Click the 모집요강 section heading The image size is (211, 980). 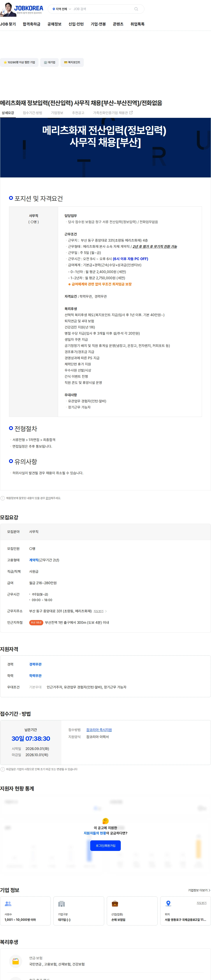[x=9, y=517]
